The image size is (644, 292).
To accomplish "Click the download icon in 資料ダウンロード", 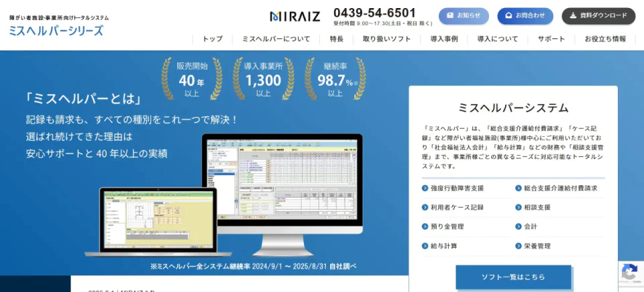I will coord(574,15).
